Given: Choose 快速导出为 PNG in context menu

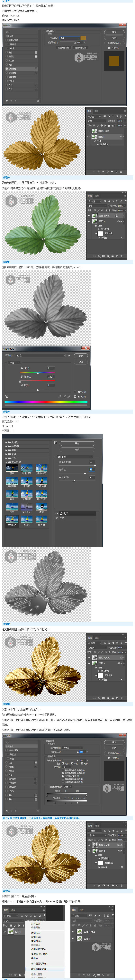Looking at the screenshot, I should (39, 954).
